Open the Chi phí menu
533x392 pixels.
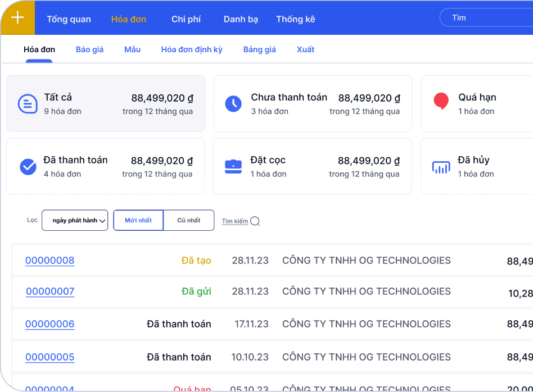pos(186,19)
